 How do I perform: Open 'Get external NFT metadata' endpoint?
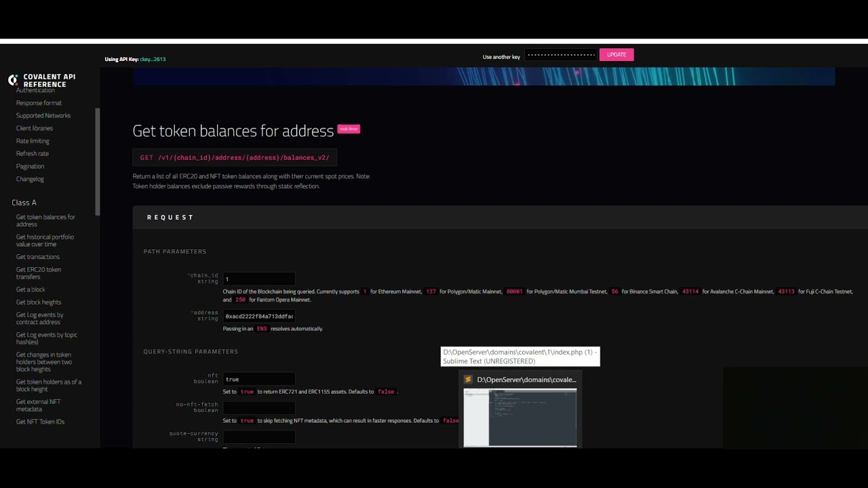click(x=39, y=405)
